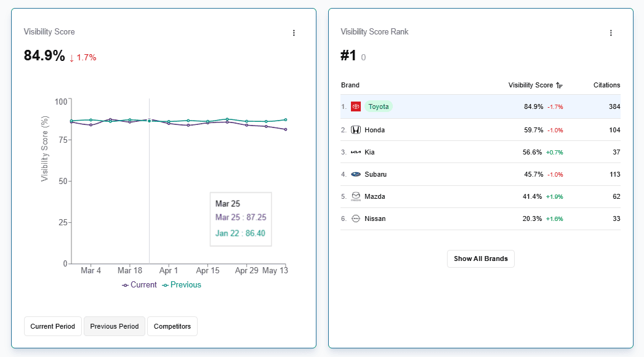Click the #1 rank headline

coord(348,55)
